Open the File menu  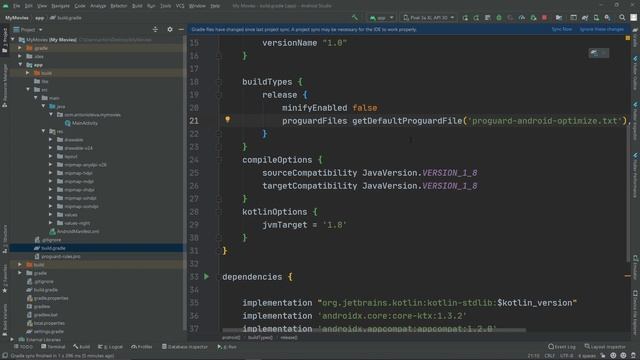click(16, 6)
